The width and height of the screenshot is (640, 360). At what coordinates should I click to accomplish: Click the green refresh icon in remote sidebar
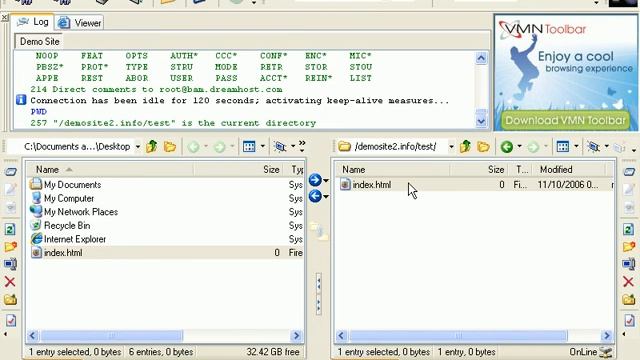coord(629,229)
